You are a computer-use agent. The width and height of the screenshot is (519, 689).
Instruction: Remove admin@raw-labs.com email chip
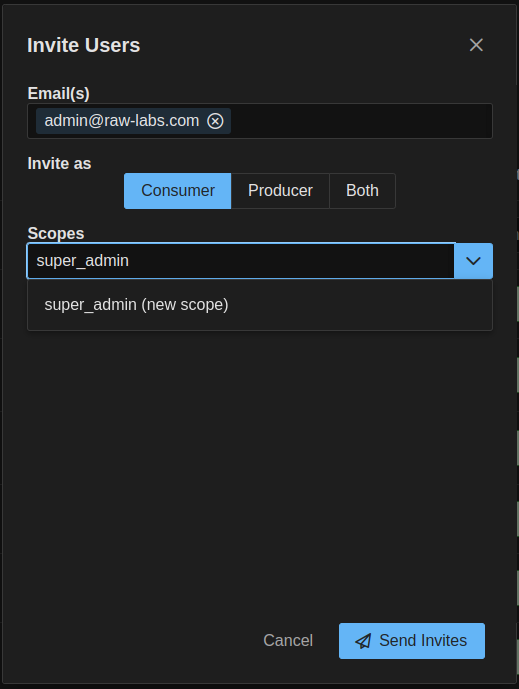tap(215, 121)
